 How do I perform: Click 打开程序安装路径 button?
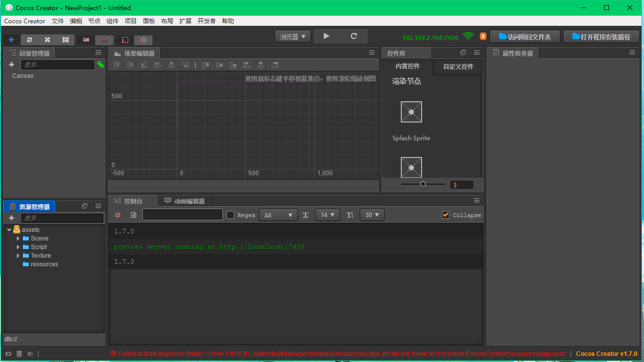click(601, 36)
